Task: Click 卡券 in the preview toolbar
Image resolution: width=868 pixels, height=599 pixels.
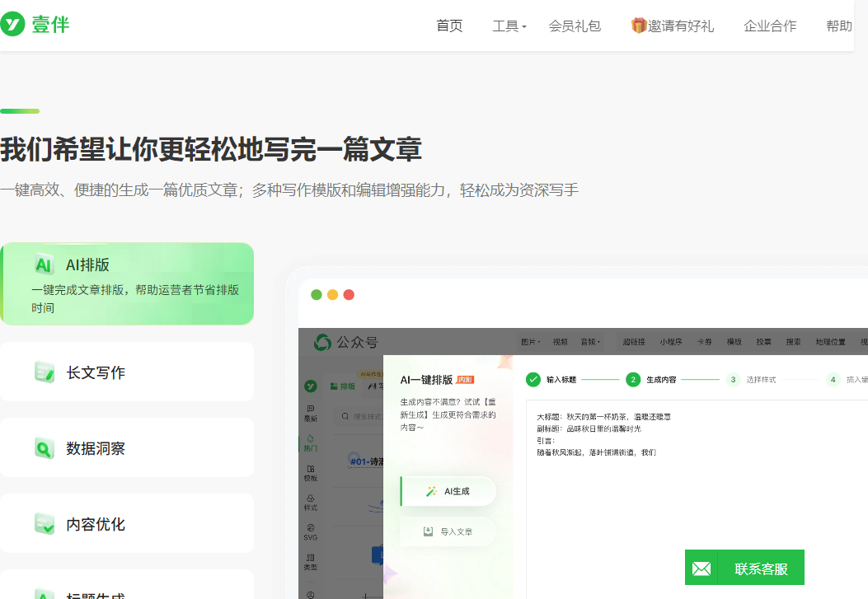Action: click(704, 342)
